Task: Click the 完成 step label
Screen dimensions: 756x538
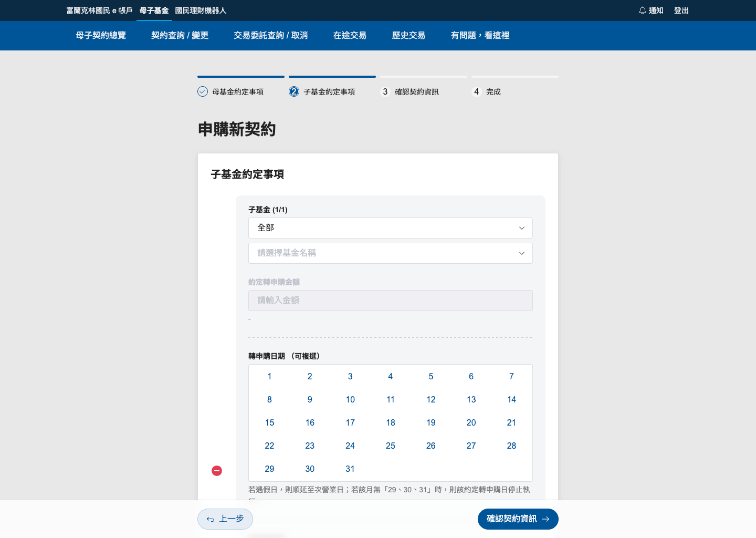Action: click(493, 92)
